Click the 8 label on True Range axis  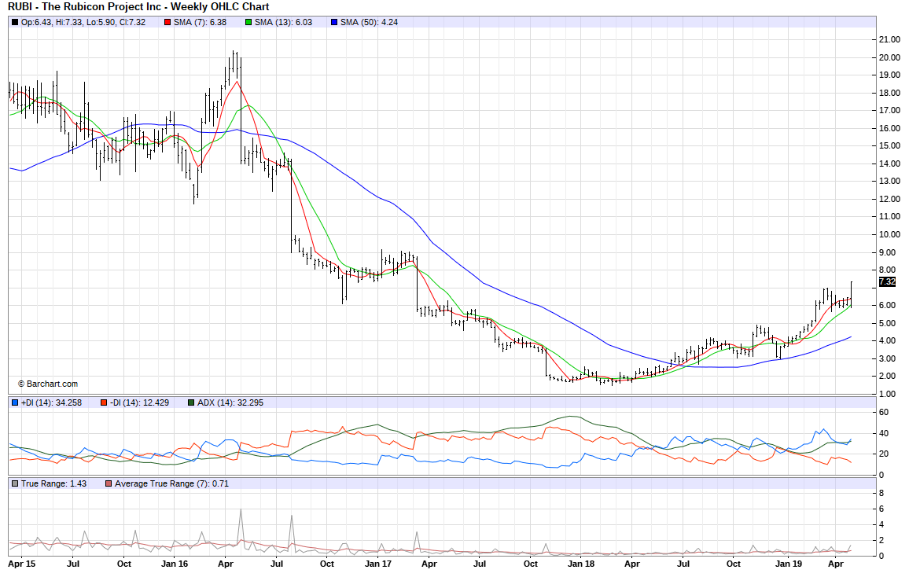click(881, 493)
